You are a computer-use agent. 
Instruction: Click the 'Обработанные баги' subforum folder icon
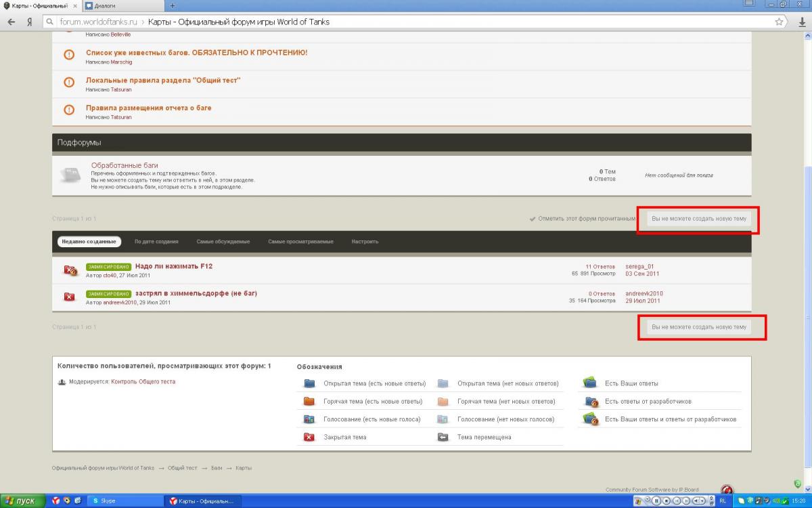[70, 175]
